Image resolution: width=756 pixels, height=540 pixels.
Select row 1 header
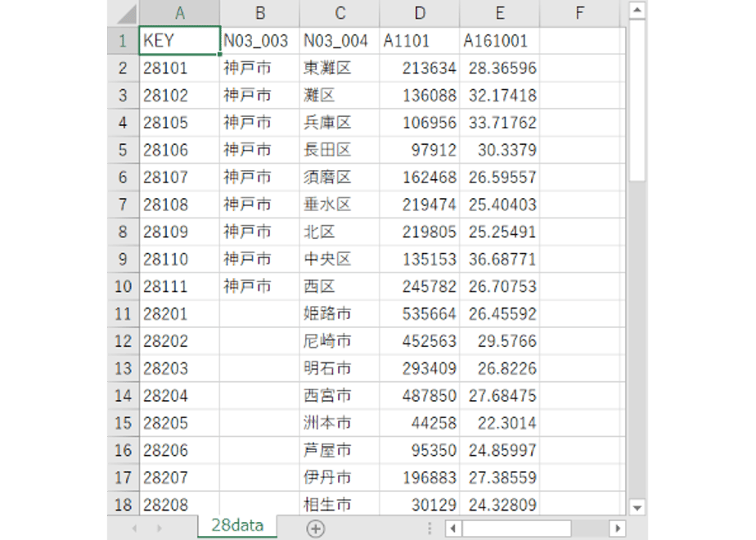point(123,41)
